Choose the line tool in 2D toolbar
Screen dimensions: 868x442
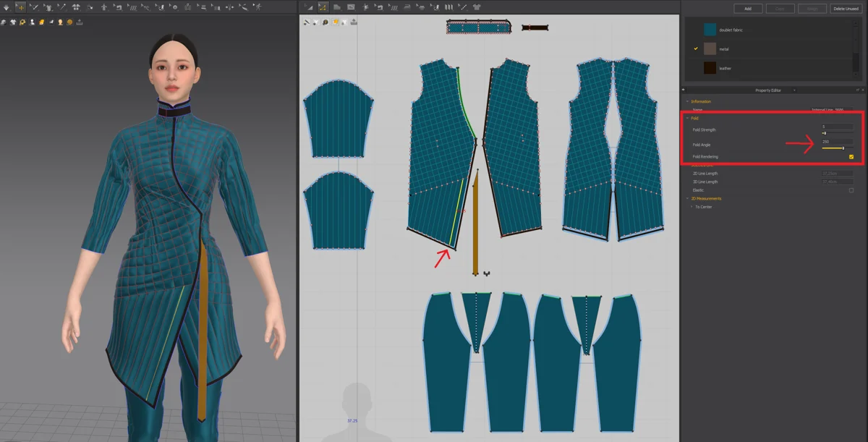coord(462,7)
